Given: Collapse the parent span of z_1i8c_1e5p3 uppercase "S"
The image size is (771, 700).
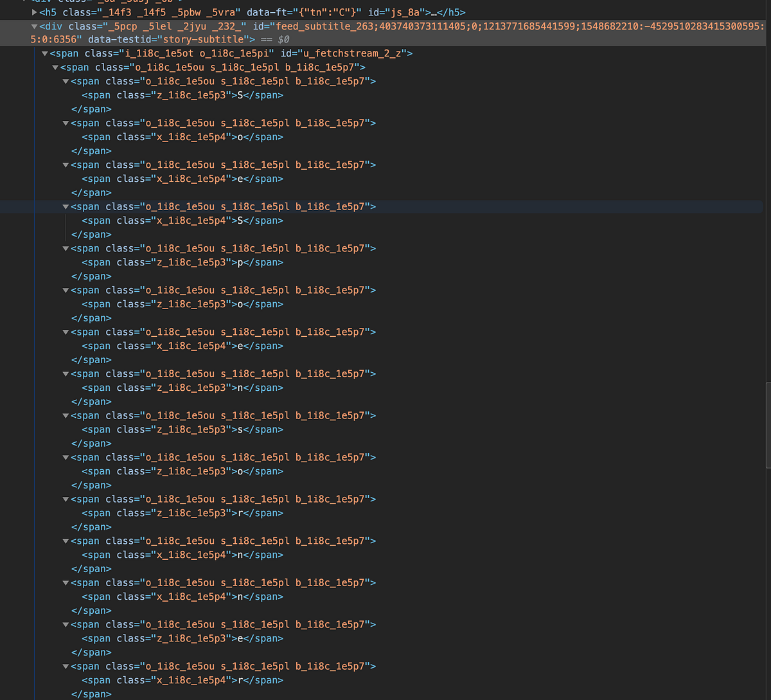Looking at the screenshot, I should [66, 82].
